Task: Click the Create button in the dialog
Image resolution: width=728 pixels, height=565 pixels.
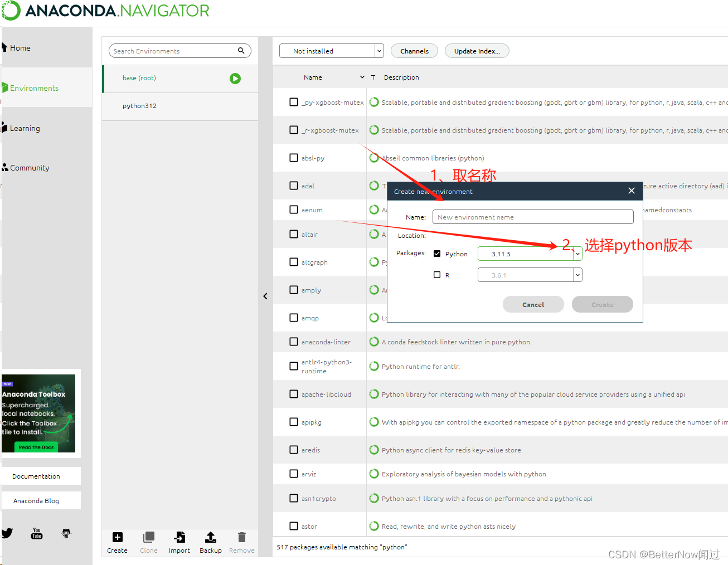Action: pyautogui.click(x=603, y=304)
